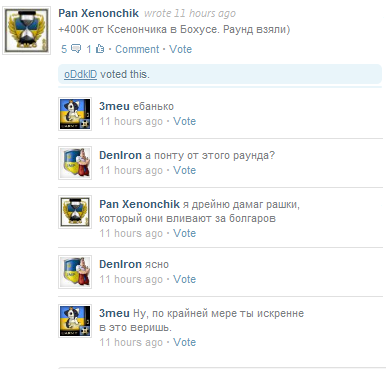Open oDdkID's profile link

click(x=80, y=74)
